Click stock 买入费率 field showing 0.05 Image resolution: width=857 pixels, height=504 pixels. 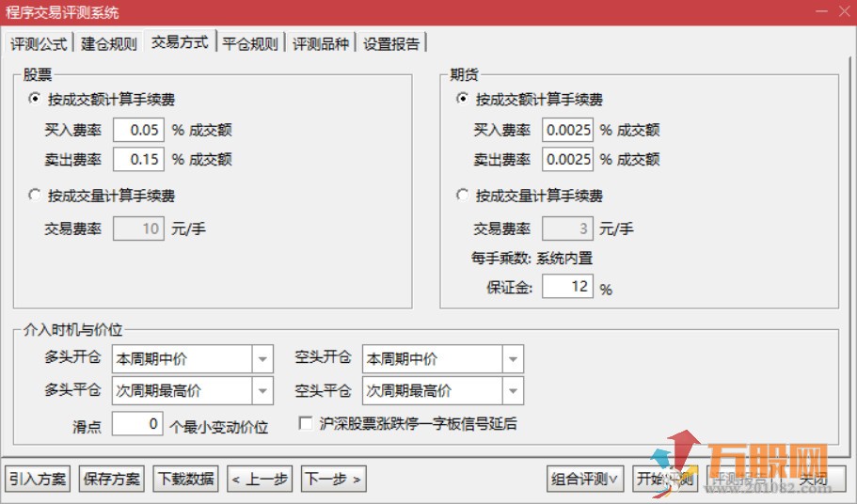tap(138, 130)
